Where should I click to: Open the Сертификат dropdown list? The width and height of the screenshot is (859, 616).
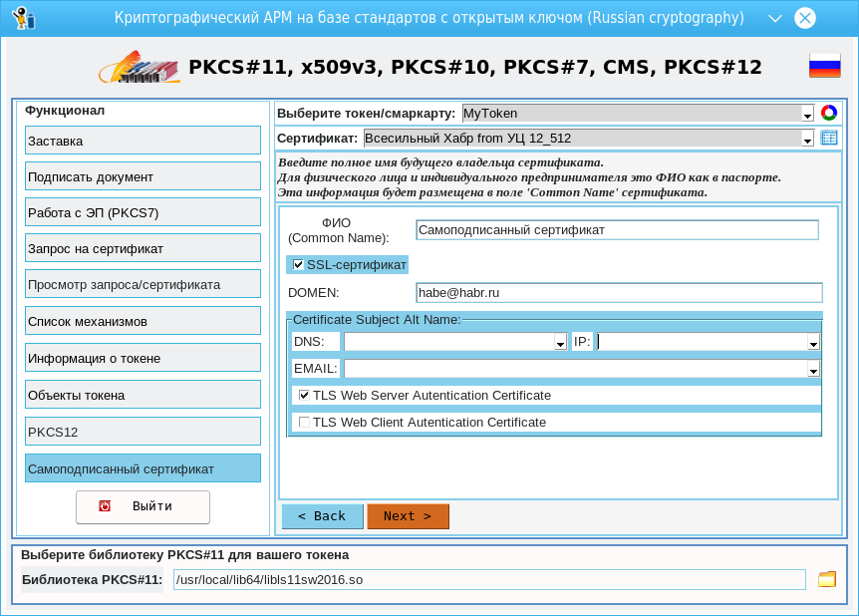coord(807,139)
